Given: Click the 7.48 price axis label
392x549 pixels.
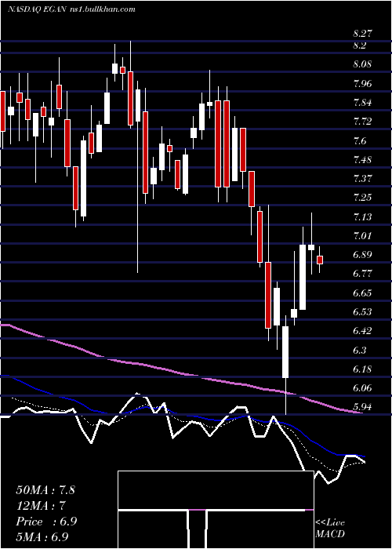Looking at the screenshot, I should (362, 160).
